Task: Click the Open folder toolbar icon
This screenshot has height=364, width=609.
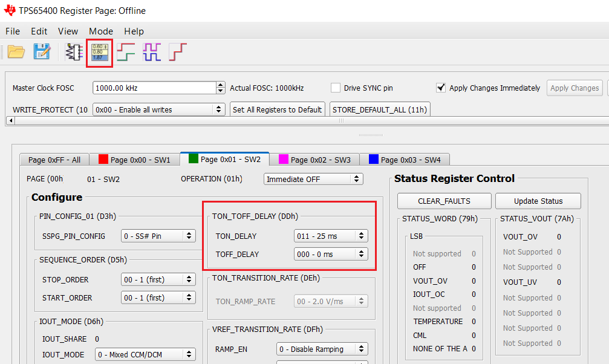Action: [x=16, y=51]
